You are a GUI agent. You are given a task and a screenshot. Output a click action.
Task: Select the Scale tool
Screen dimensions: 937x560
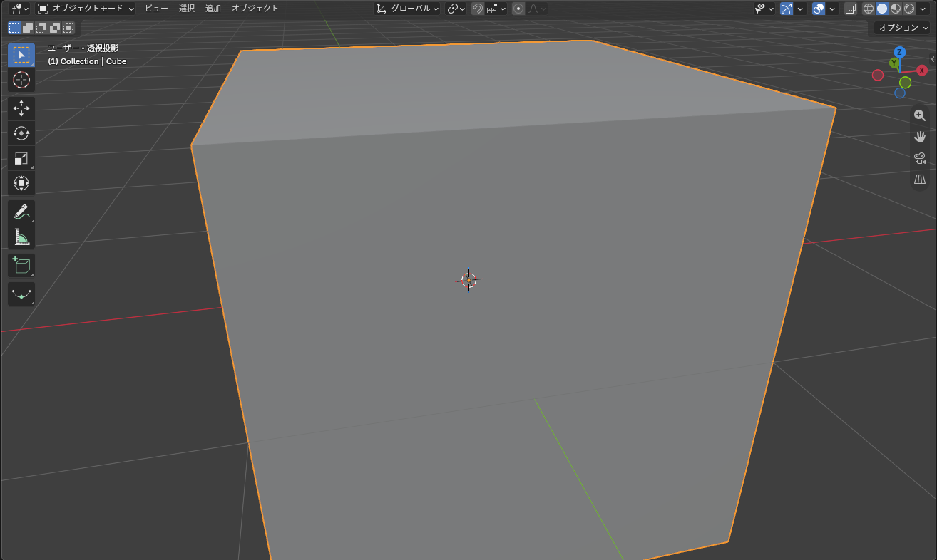tap(21, 158)
